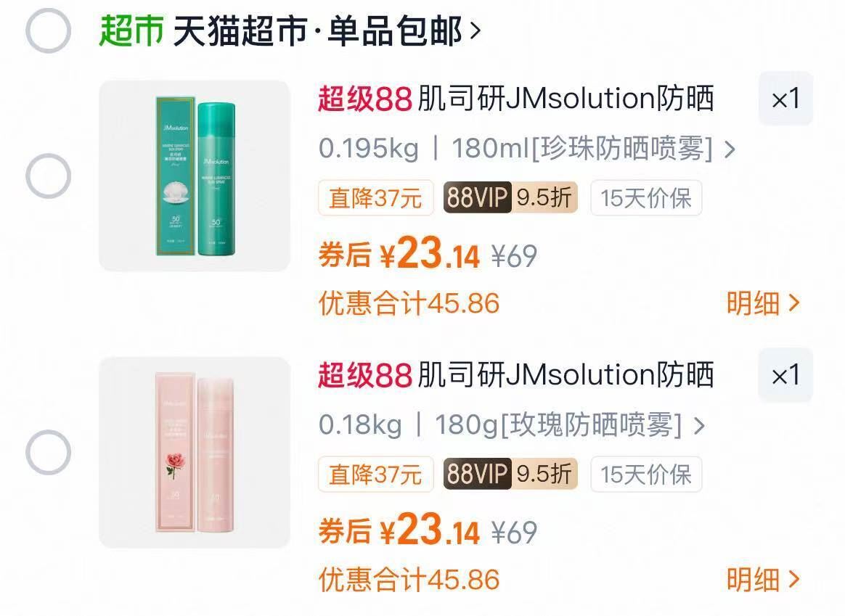This screenshot has width=845, height=616.
Task: Select all items from 天猫超市 store
Action: tap(48, 30)
